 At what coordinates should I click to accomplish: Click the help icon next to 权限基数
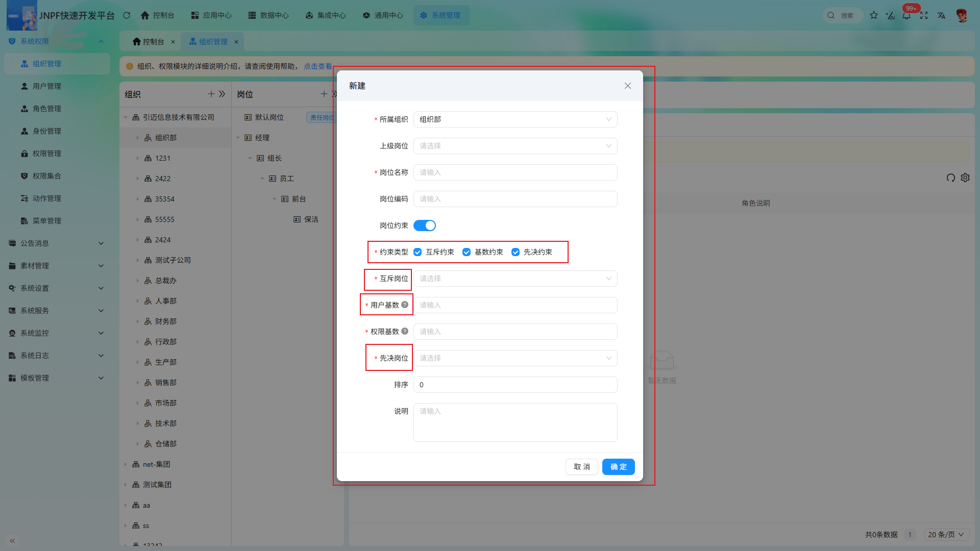pyautogui.click(x=405, y=331)
